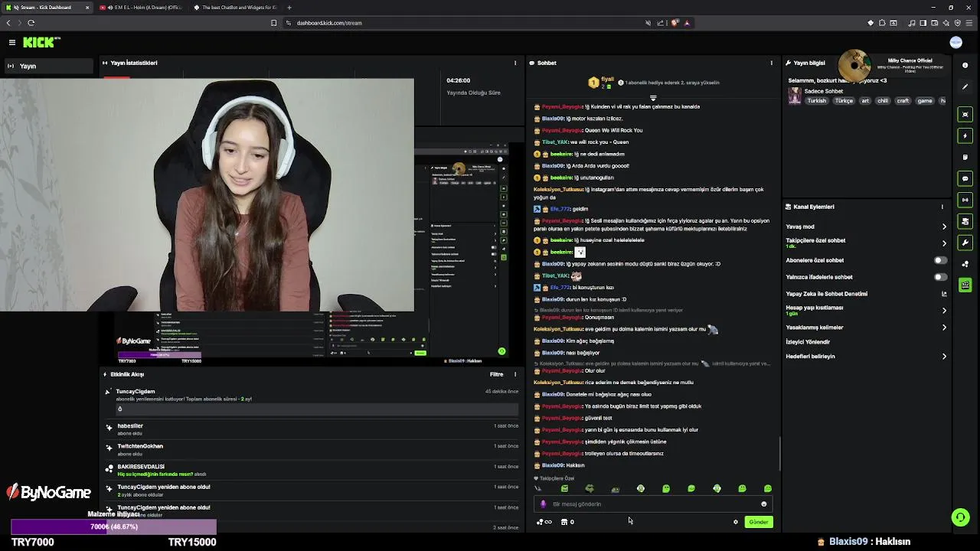
Task: Click the bookmark icon in address bar
Action: coord(274,23)
